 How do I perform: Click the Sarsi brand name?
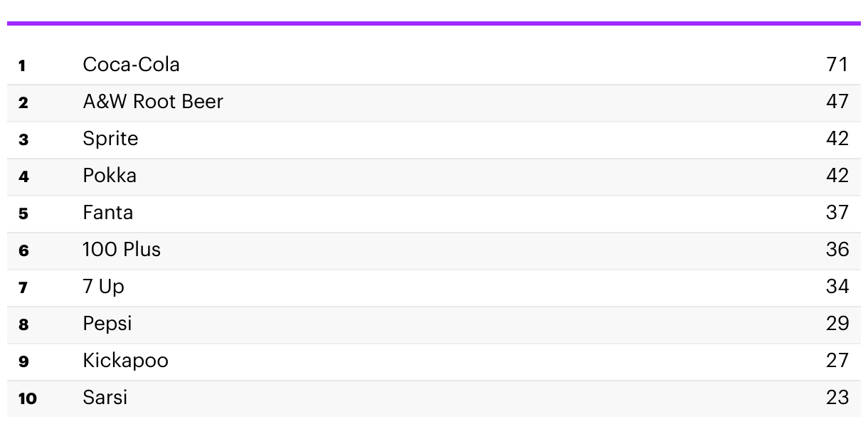click(x=105, y=398)
